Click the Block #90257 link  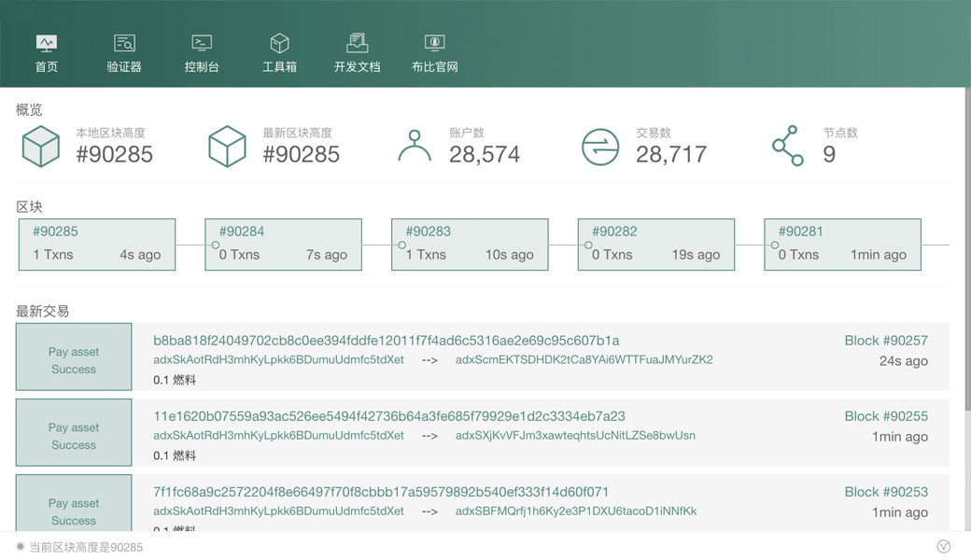click(x=885, y=341)
